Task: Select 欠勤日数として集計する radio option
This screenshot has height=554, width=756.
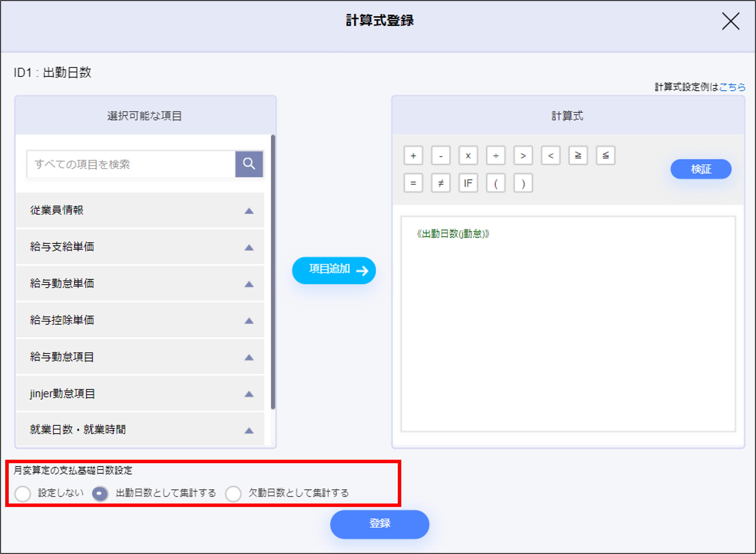Action: 233,494
